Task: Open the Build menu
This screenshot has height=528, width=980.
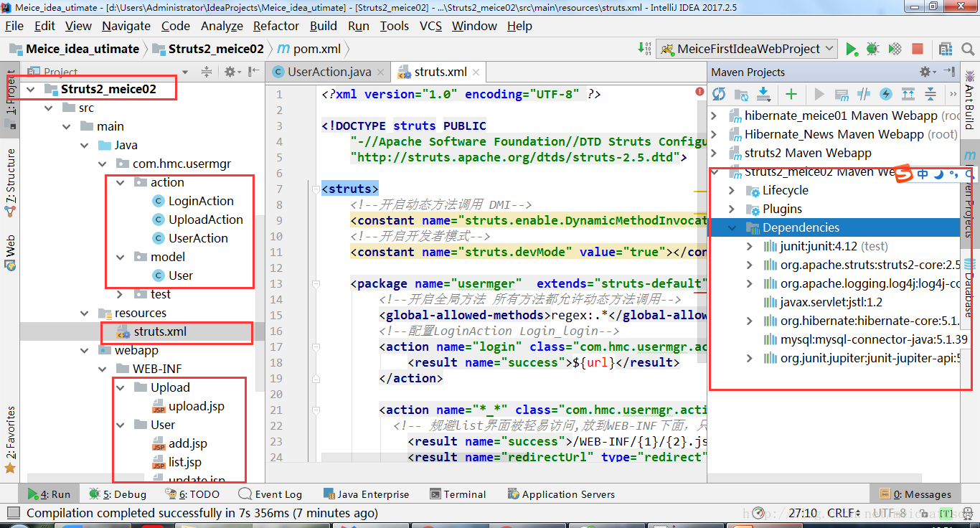Action: (324, 26)
